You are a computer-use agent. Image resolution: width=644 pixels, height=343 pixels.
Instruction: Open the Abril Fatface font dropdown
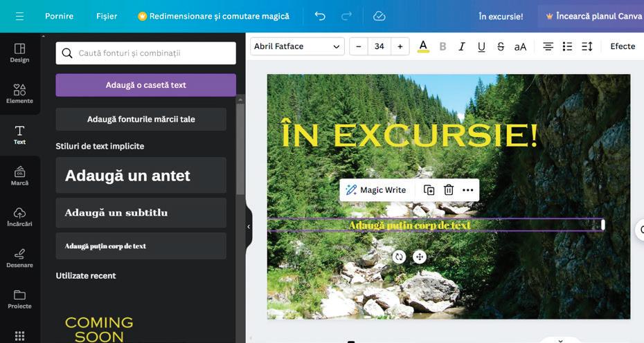pos(297,46)
